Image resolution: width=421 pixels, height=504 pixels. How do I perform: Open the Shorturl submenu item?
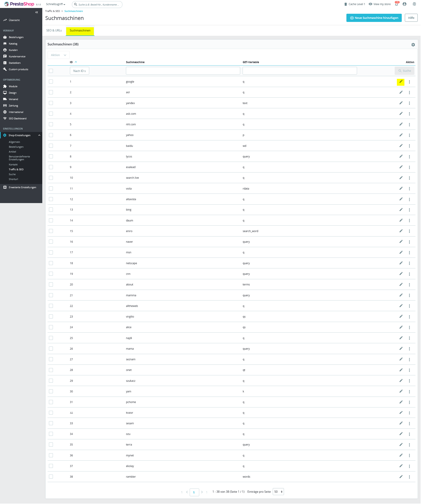tap(14, 179)
